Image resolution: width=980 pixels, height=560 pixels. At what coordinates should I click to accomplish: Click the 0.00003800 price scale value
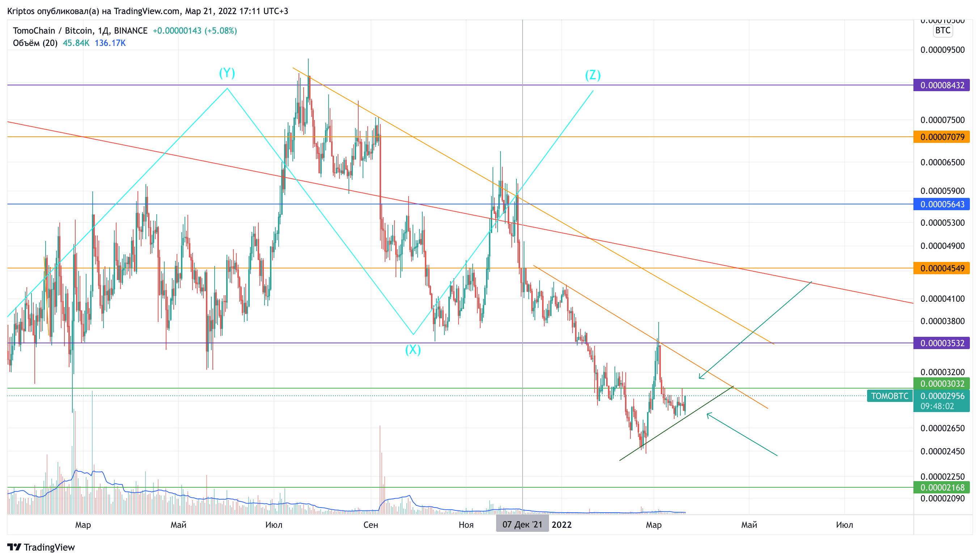942,321
